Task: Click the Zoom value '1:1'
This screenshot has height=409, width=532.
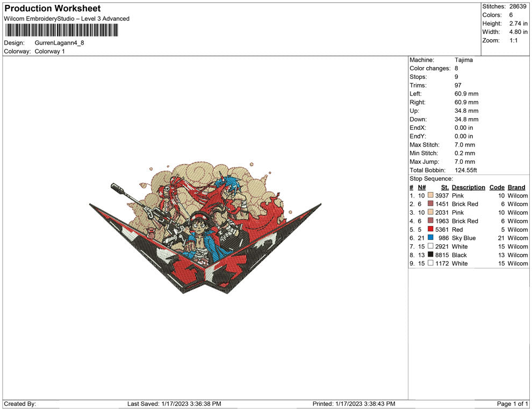Action: tap(514, 40)
